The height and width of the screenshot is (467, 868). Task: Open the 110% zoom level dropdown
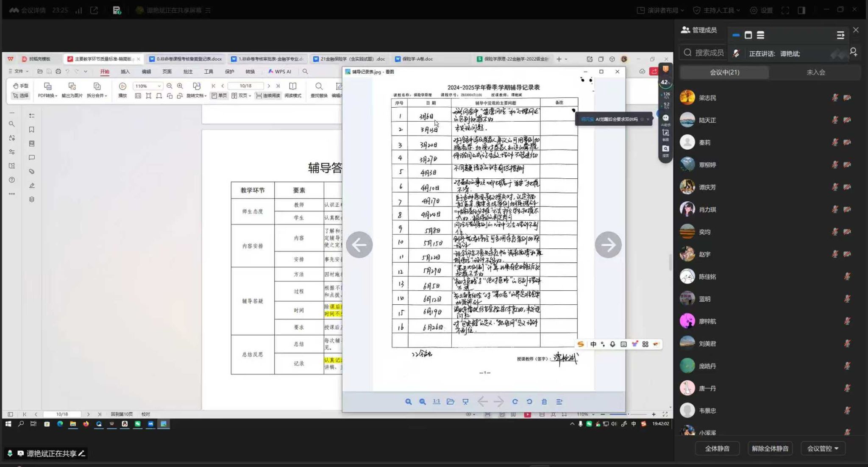[x=159, y=86]
